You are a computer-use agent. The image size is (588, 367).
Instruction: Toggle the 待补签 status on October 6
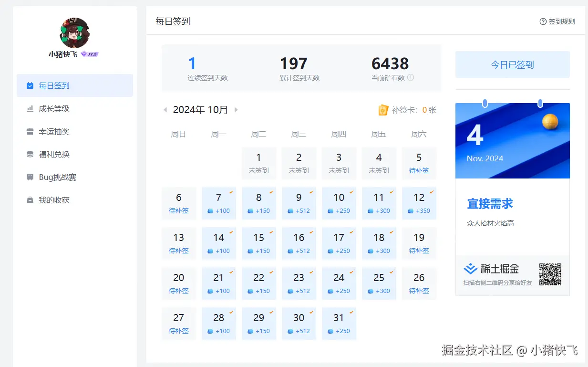(x=179, y=203)
